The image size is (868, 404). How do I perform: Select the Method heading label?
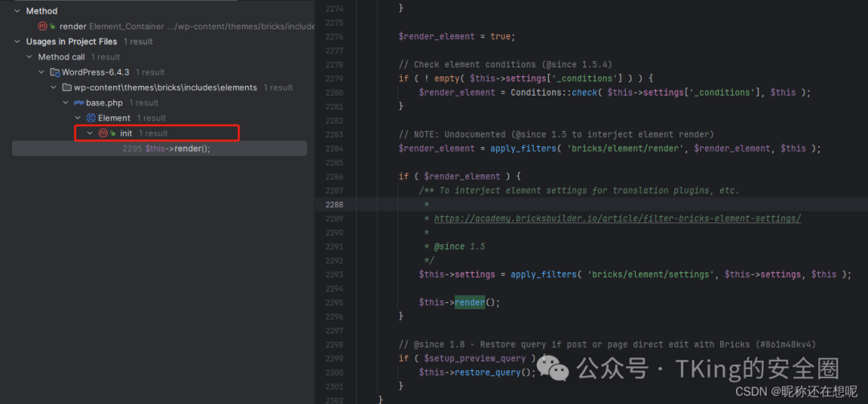coord(42,11)
